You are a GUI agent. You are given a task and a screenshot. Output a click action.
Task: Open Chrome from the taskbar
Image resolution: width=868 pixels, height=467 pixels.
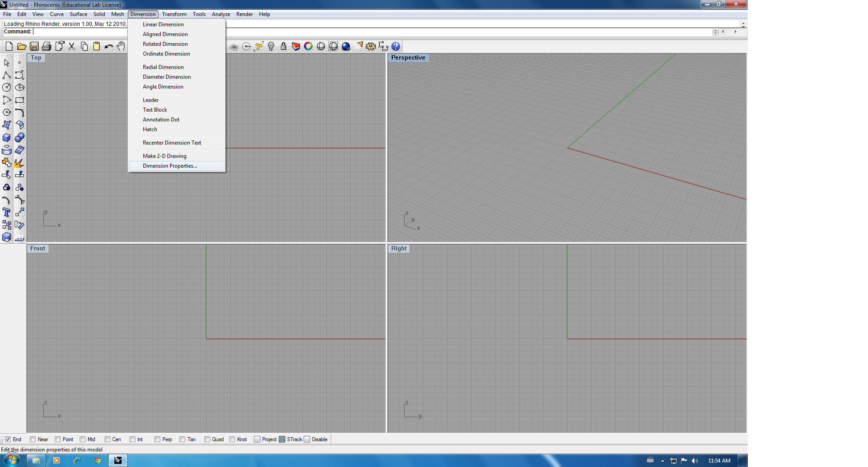97,460
